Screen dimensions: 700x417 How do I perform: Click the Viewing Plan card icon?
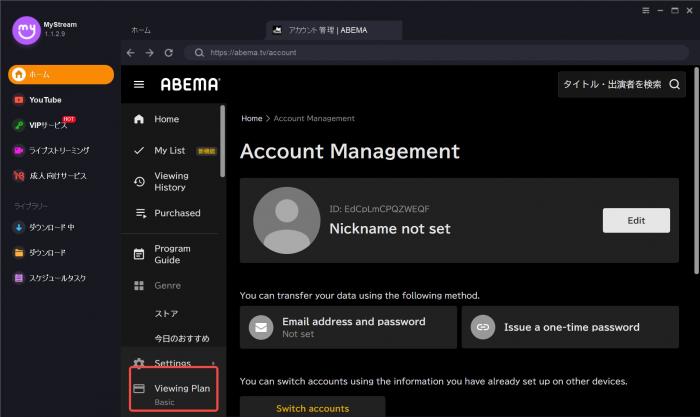[x=139, y=388]
